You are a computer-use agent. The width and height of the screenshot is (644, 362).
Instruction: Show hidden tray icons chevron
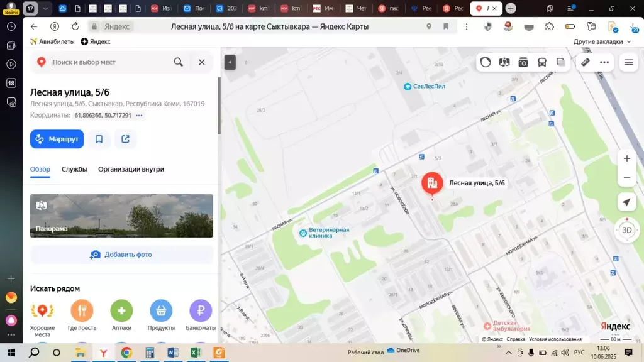pyautogui.click(x=508, y=353)
